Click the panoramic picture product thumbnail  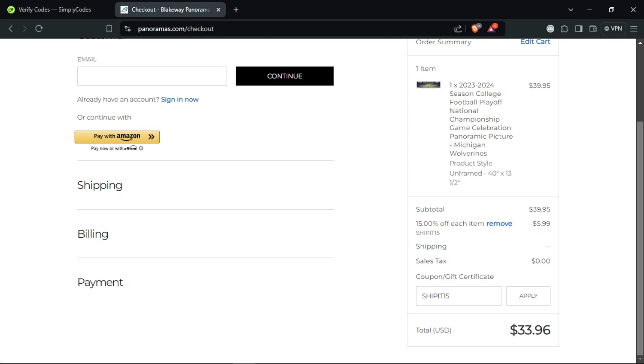click(428, 85)
